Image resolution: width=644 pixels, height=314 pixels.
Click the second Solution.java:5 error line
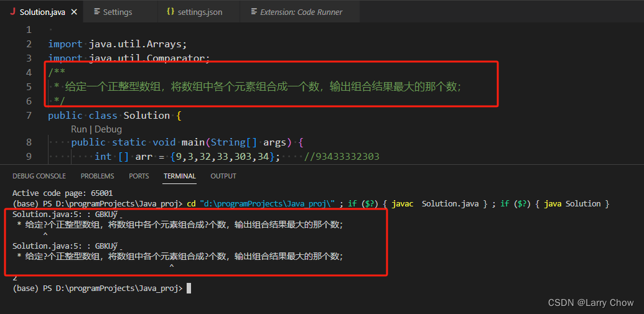[x=68, y=246]
